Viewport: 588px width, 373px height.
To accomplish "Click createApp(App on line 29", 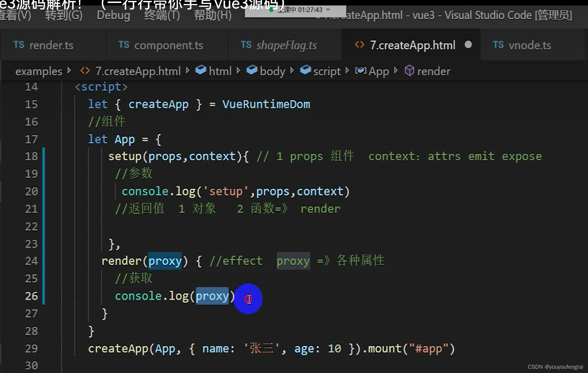I will coord(132,348).
